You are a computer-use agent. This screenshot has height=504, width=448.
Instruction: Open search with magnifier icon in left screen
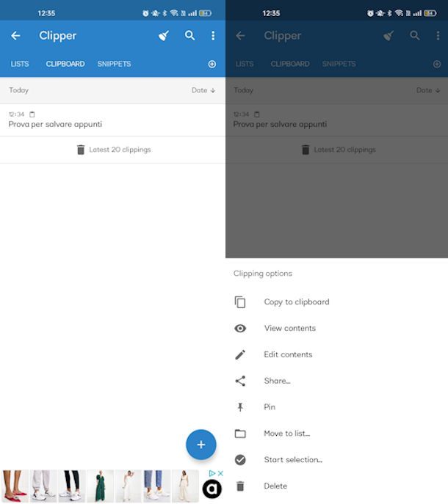(190, 35)
